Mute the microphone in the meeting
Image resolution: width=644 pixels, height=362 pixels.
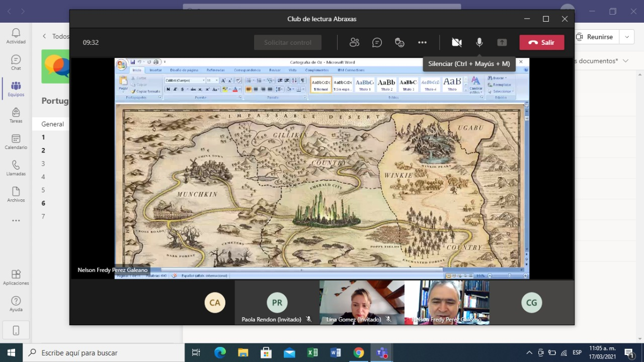[479, 42]
